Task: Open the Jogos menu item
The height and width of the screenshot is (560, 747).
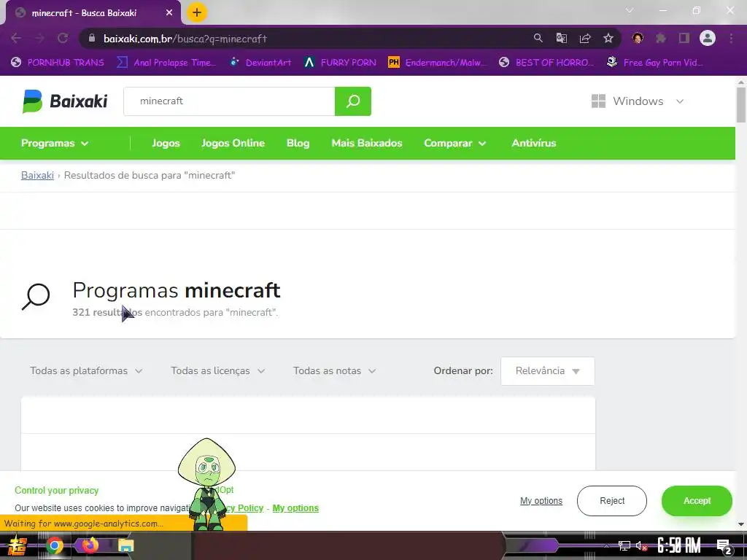Action: point(166,144)
